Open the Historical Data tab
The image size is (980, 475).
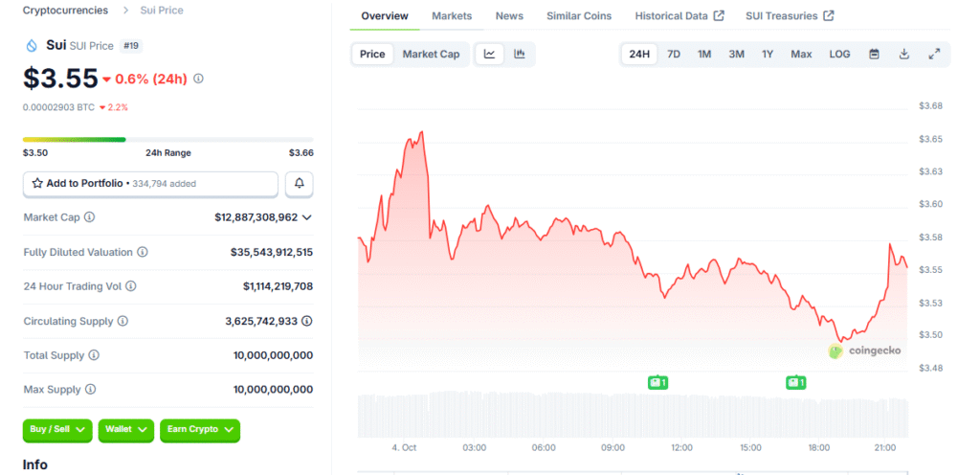point(680,16)
